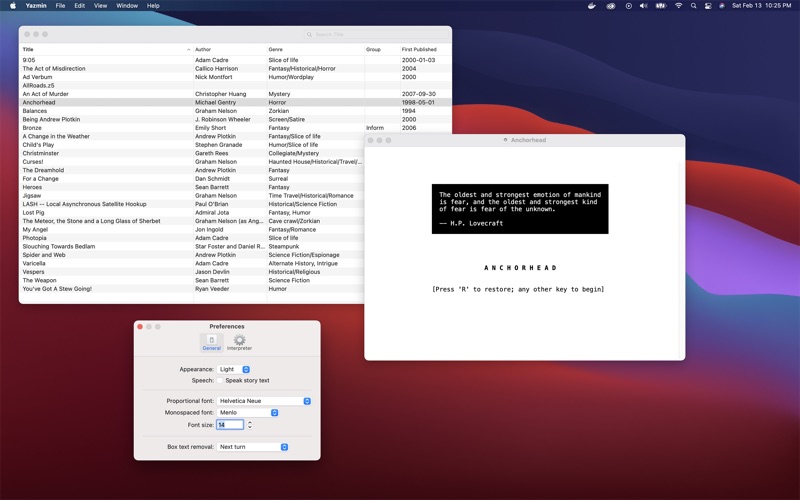800x500 pixels.
Task: Select the Child's Play row
Action: click(192, 145)
